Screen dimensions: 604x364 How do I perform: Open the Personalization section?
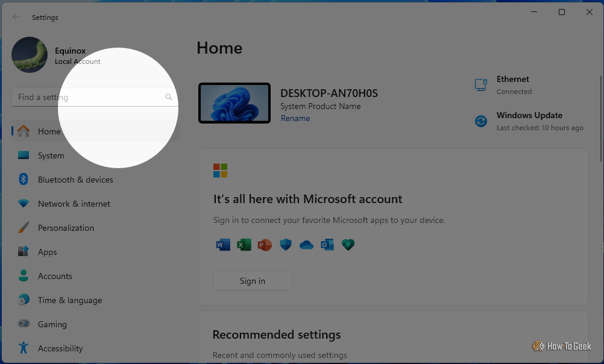click(x=66, y=228)
